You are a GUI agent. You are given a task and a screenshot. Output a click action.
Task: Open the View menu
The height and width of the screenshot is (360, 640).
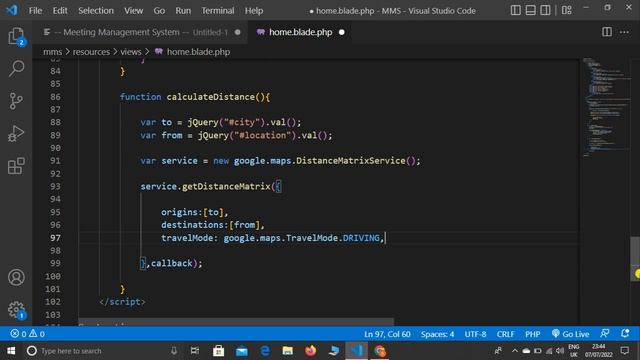[x=133, y=11]
